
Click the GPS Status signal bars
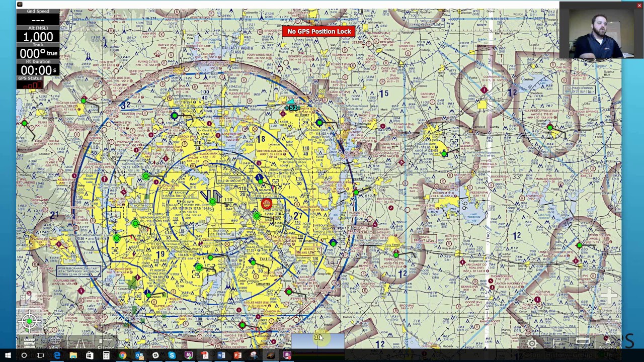(x=33, y=85)
